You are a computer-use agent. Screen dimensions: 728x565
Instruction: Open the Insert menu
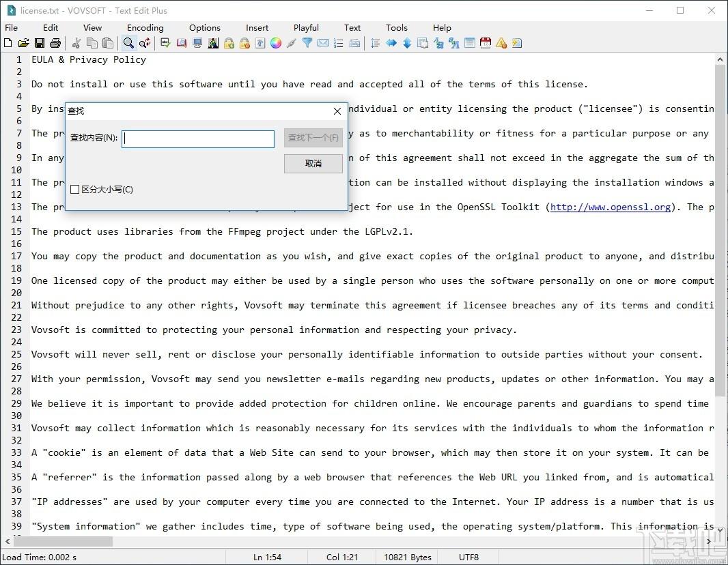coord(257,28)
